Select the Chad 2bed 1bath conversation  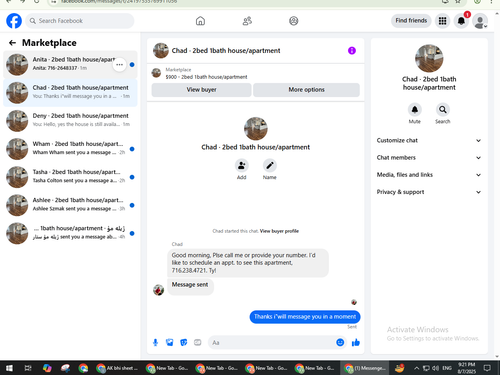(70, 92)
